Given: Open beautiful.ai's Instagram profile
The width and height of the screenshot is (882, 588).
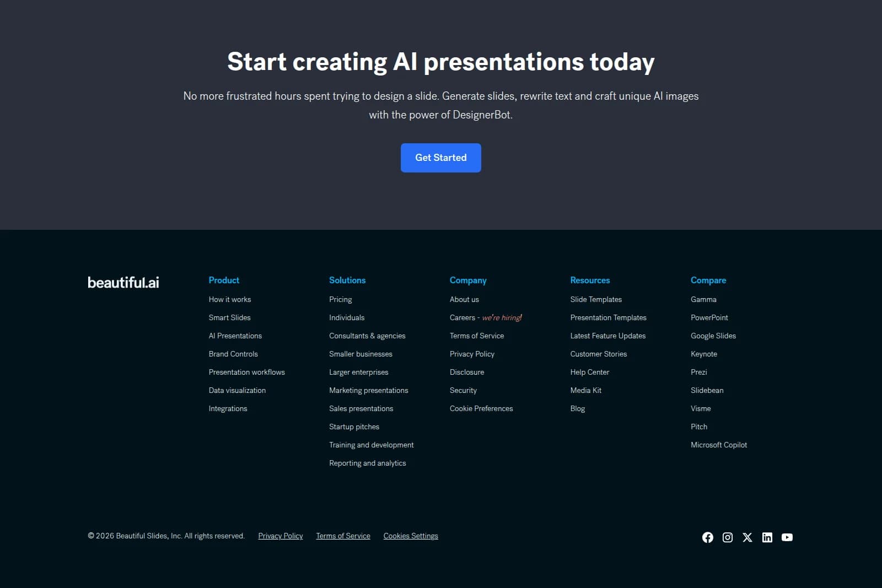Looking at the screenshot, I should (728, 537).
